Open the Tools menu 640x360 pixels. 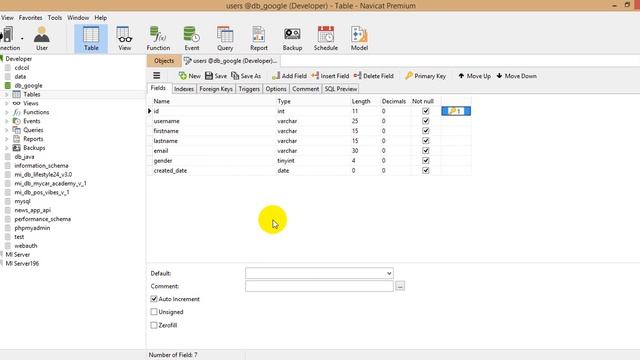click(x=55, y=18)
